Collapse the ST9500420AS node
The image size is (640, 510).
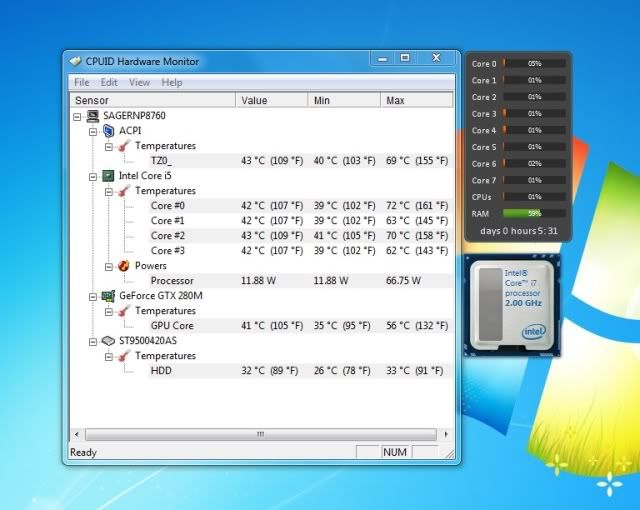[x=93, y=342]
